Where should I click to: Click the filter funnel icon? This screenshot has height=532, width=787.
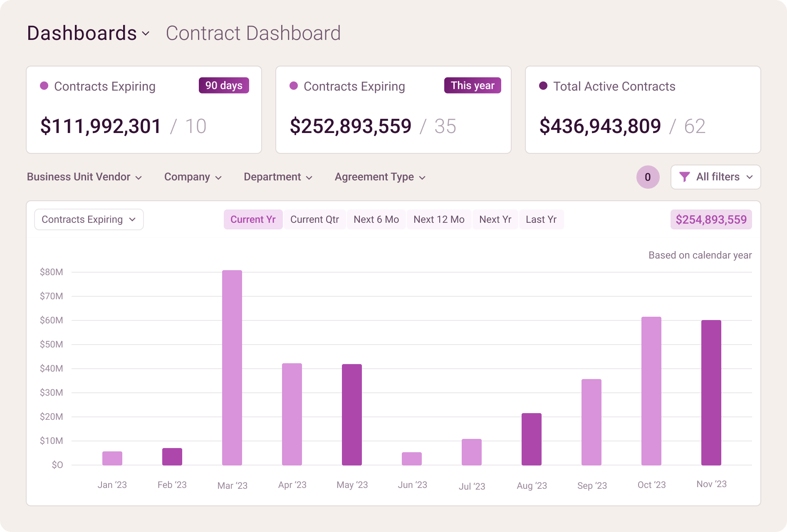[684, 177]
